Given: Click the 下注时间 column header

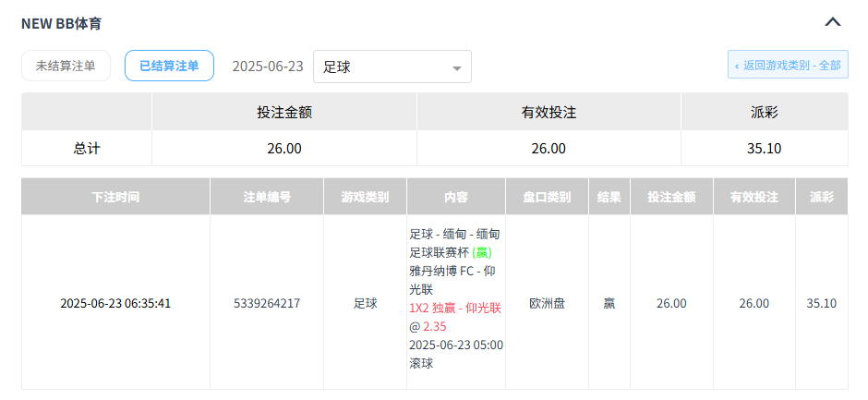Looking at the screenshot, I should [x=115, y=197].
